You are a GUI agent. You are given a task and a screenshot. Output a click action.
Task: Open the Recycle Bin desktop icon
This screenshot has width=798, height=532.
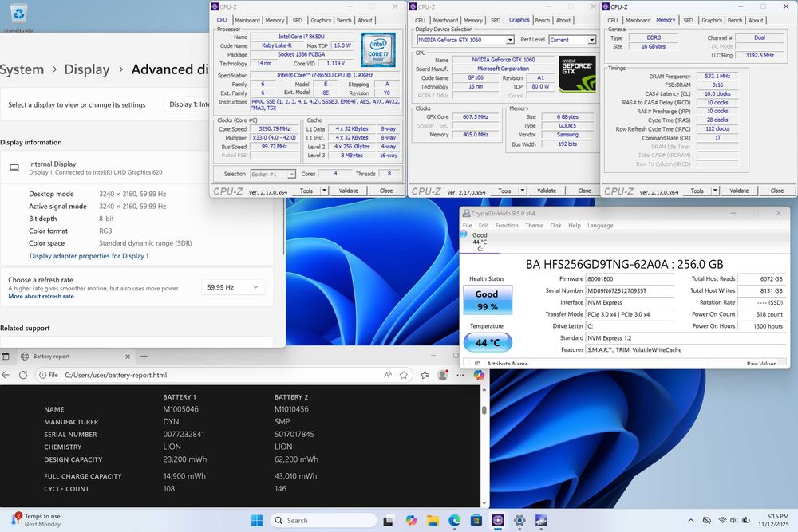click(19, 14)
